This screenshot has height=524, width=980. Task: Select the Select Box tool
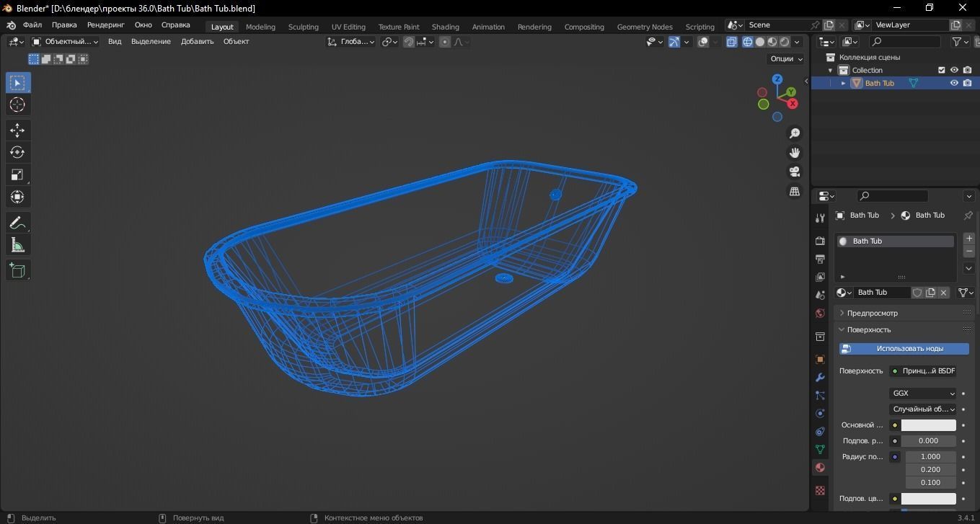coord(18,83)
